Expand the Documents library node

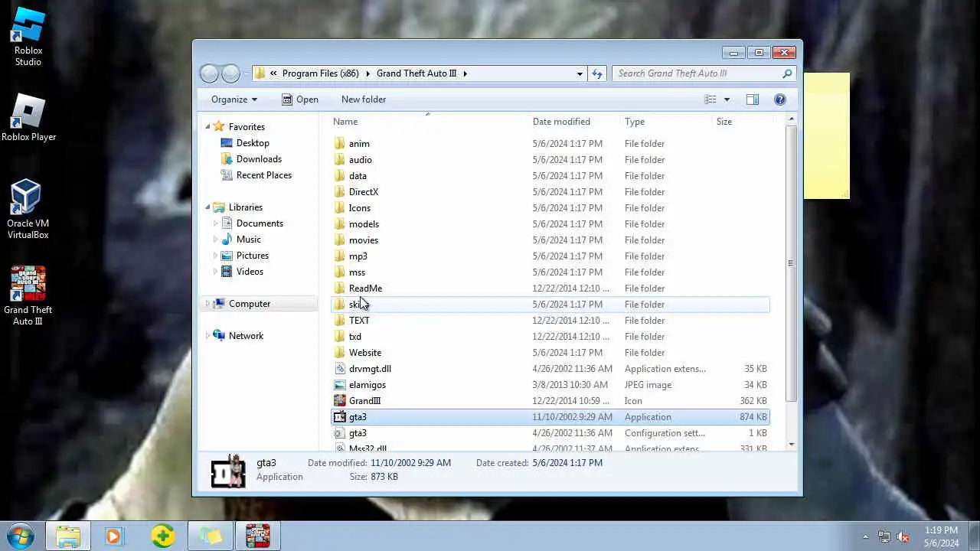coord(216,223)
